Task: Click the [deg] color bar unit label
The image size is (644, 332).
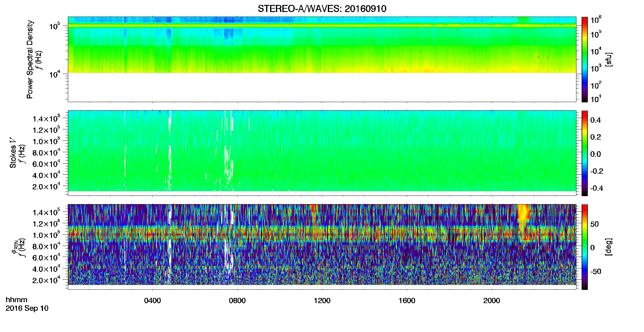Action: (x=608, y=247)
